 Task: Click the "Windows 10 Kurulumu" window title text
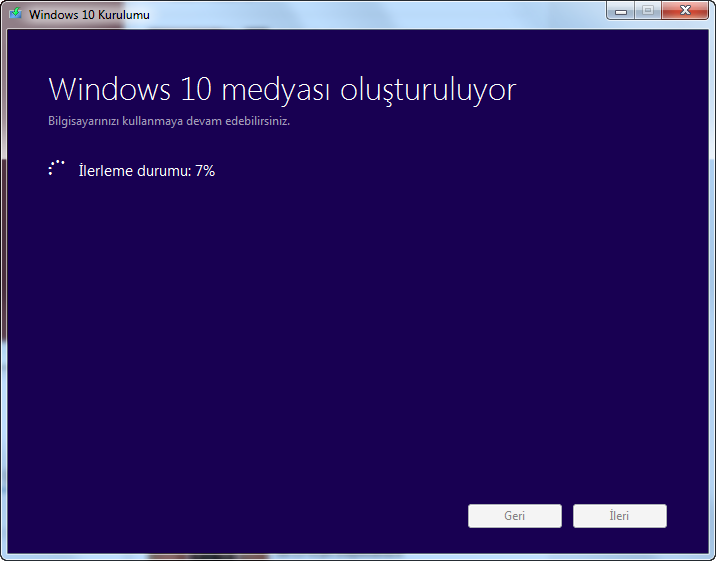[89, 15]
